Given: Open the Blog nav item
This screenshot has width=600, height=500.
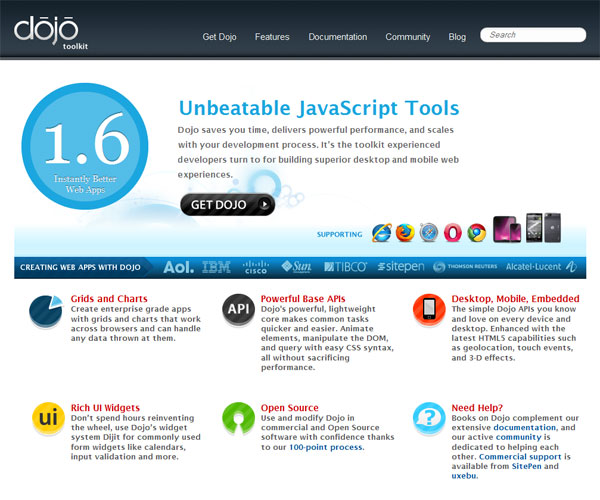Looking at the screenshot, I should (457, 37).
